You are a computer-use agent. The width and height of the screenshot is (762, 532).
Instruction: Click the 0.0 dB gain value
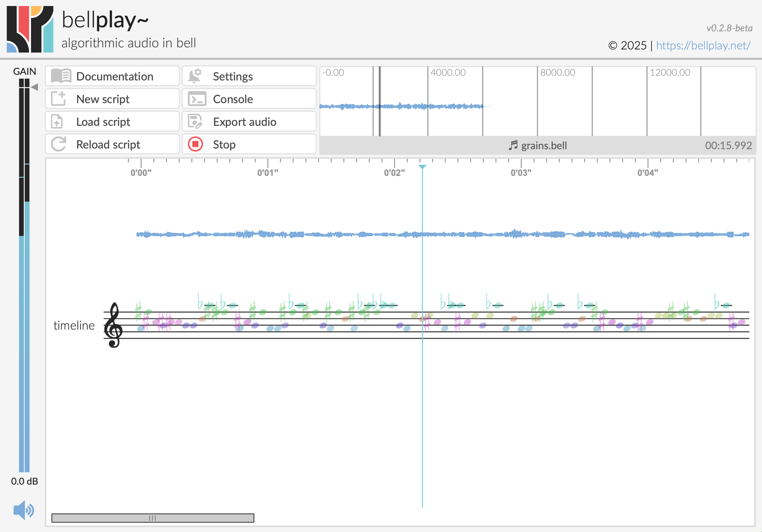[24, 481]
